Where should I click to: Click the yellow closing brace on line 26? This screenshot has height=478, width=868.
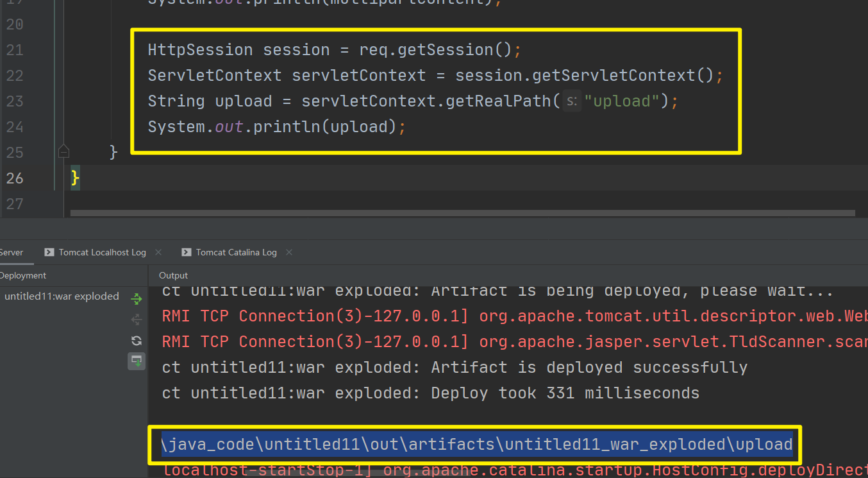click(75, 178)
